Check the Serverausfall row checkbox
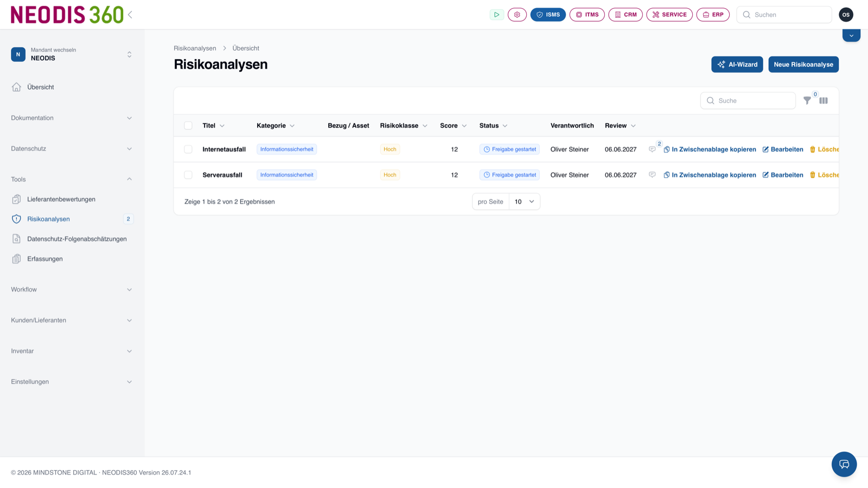The height and width of the screenshot is (488, 868). click(x=188, y=175)
